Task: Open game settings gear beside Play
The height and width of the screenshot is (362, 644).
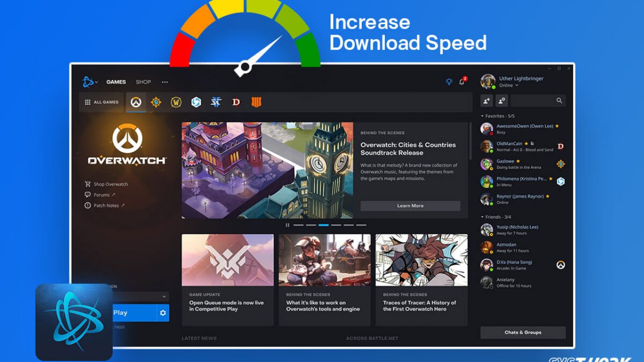Action: click(163, 313)
